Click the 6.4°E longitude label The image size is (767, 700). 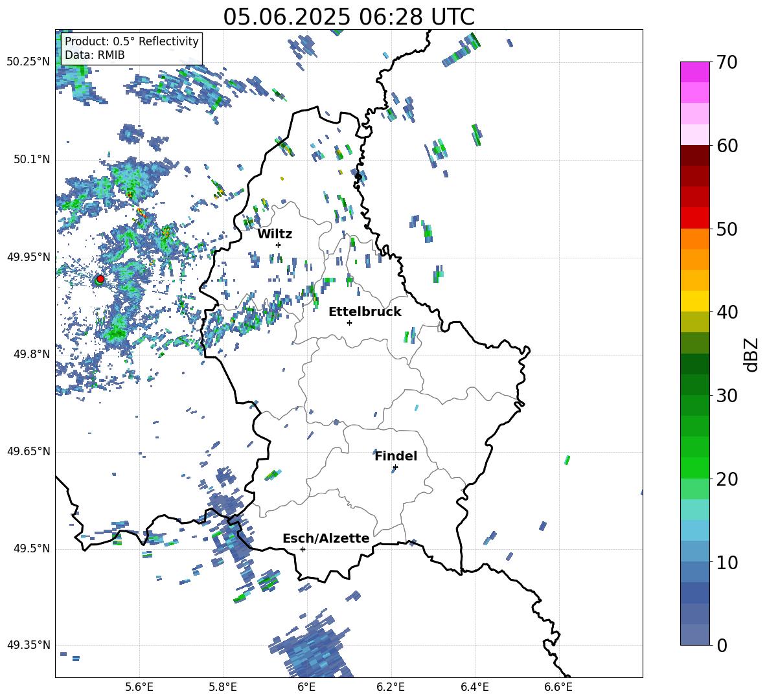coord(474,688)
